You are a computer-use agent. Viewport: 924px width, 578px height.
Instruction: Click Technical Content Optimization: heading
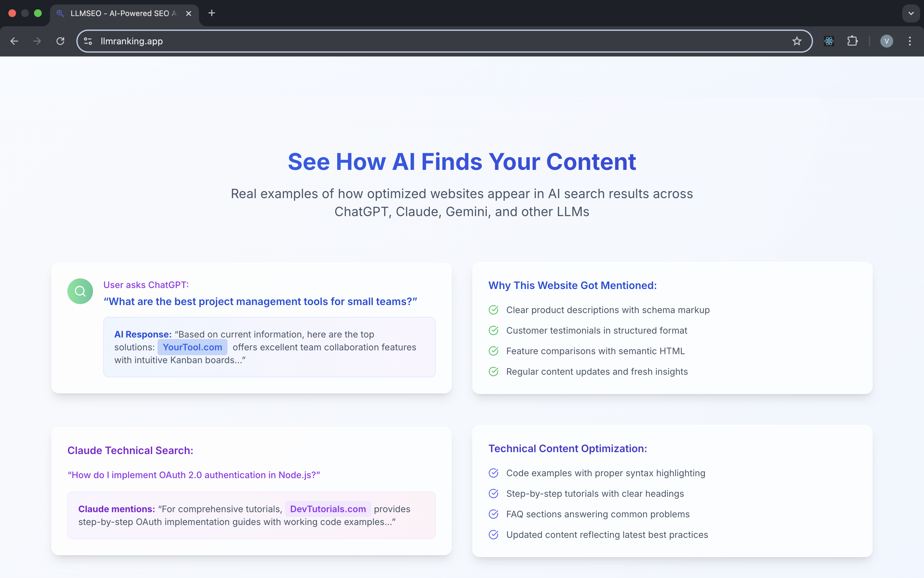tap(568, 448)
